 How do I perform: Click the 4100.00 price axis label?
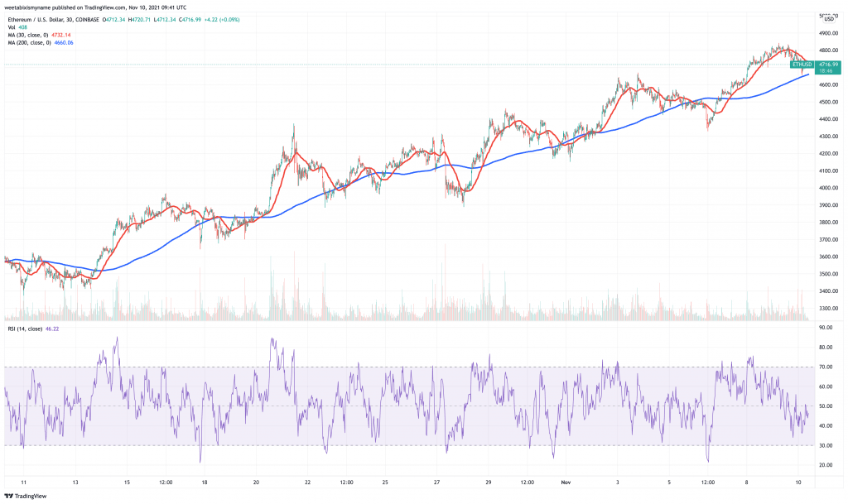tap(828, 171)
